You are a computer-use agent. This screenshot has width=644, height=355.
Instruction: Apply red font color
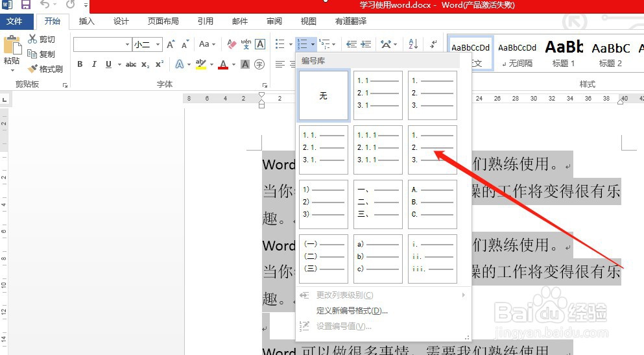[x=223, y=64]
